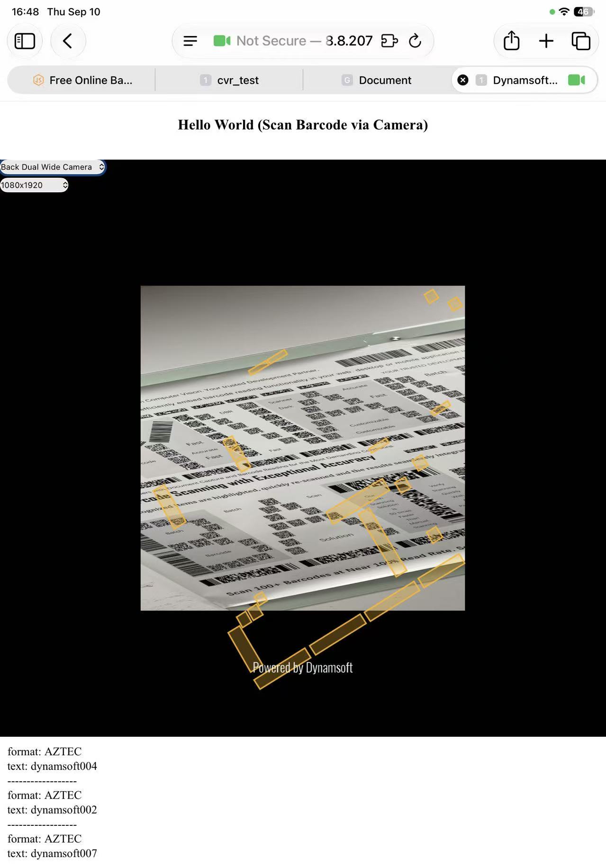Open the 1080x1920 resolution dropdown
This screenshot has width=606, height=868.
(x=34, y=185)
